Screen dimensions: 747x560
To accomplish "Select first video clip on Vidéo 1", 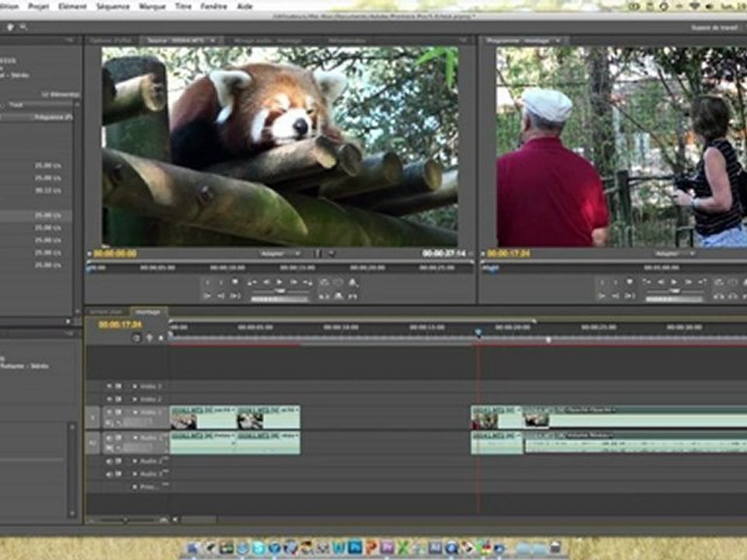I will (203, 417).
